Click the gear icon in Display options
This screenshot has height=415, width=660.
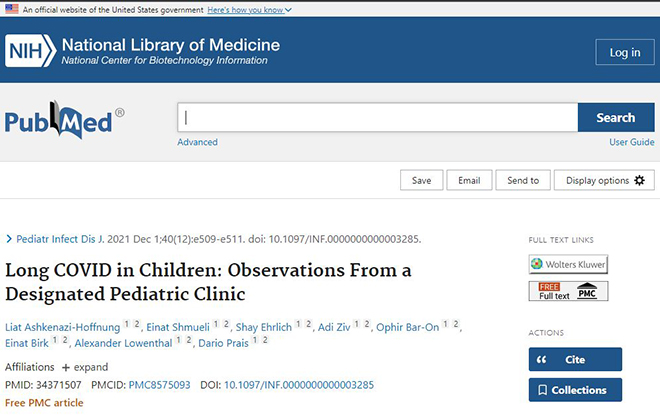coord(639,181)
